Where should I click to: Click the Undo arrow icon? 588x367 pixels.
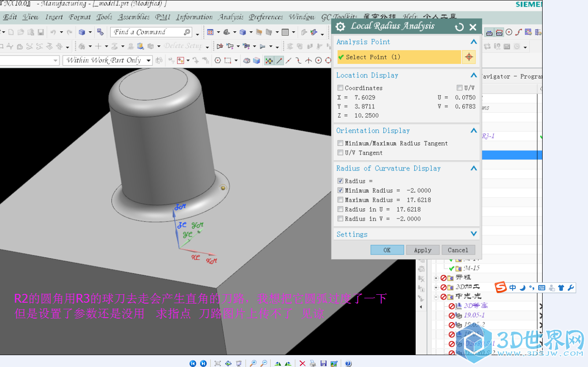(x=53, y=32)
